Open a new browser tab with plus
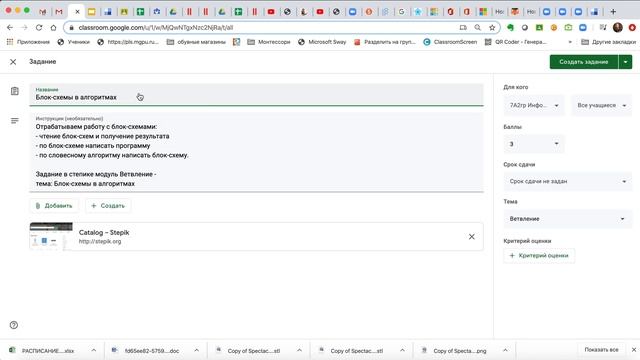 613,11
